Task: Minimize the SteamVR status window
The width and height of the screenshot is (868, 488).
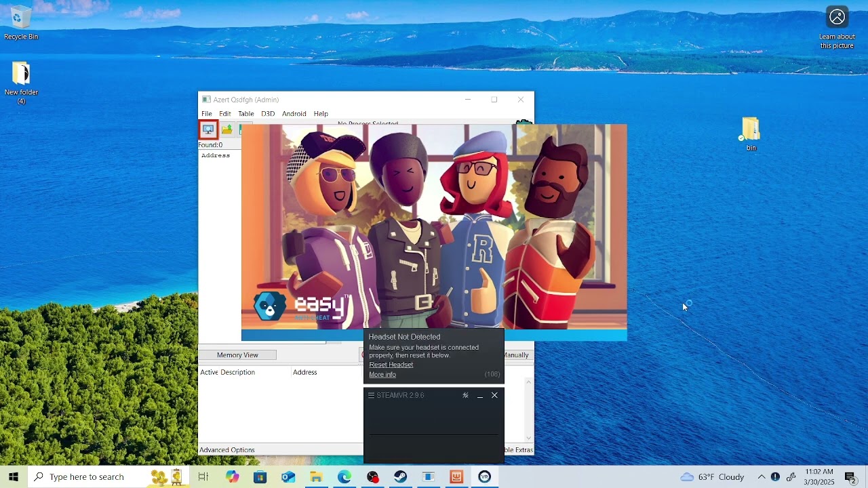Action: coord(480,395)
